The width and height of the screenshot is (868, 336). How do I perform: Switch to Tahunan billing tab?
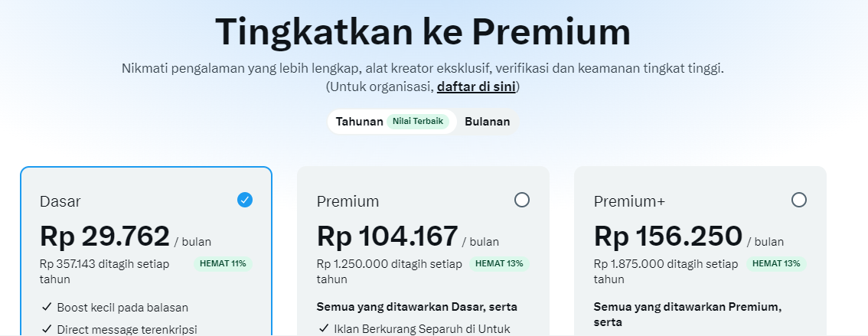359,122
